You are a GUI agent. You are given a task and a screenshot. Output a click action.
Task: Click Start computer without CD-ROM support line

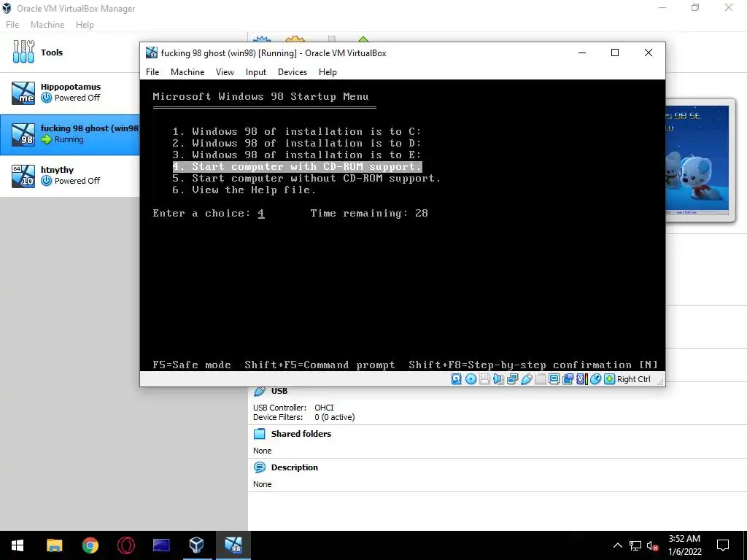tap(307, 178)
